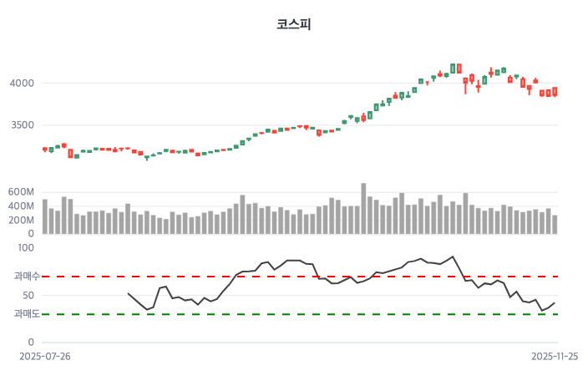Click the rightmost candlestick in price chart
Viewport: 588px width, 376px height.
555,92
